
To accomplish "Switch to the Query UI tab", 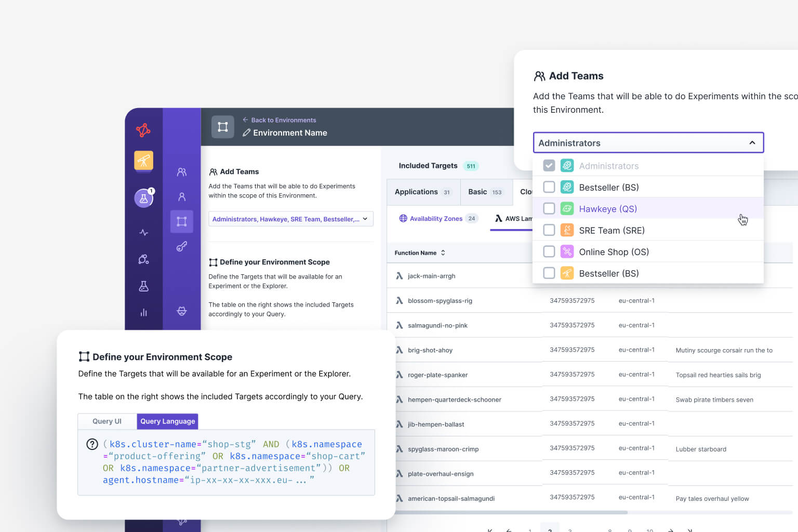I will [107, 421].
